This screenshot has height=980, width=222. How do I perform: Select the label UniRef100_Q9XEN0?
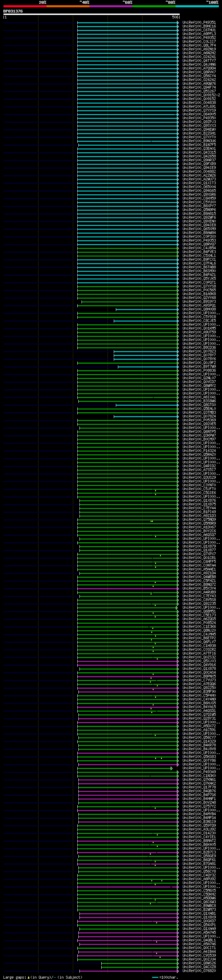tap(199, 221)
